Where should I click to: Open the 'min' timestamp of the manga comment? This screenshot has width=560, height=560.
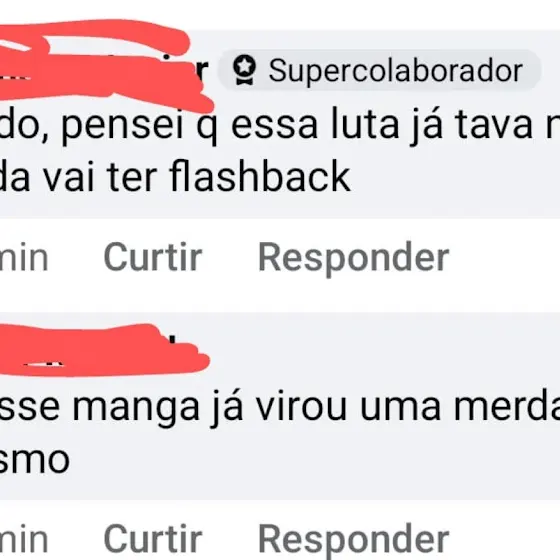tap(24, 540)
